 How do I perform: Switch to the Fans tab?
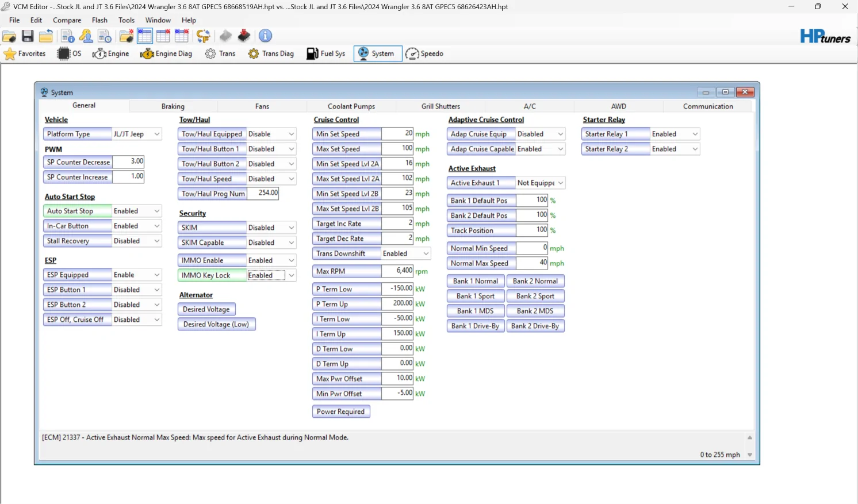tap(262, 106)
